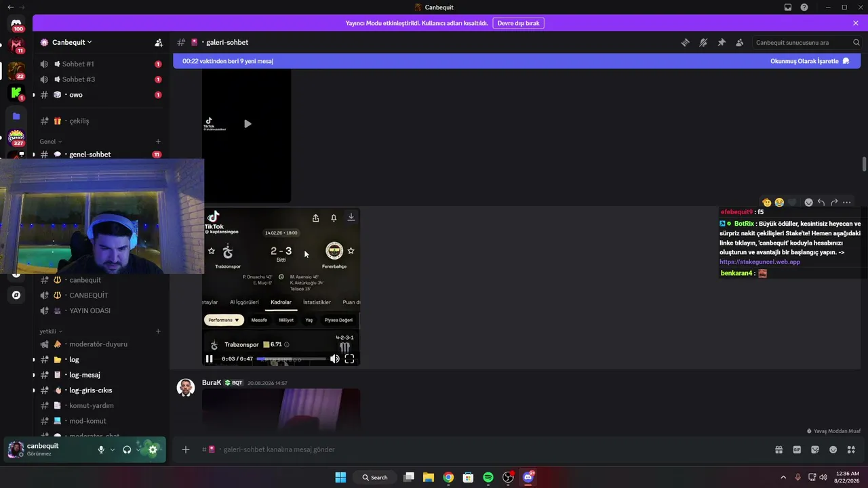The image size is (868, 488).
Task: Show hidden system tray icons
Action: [783, 477]
